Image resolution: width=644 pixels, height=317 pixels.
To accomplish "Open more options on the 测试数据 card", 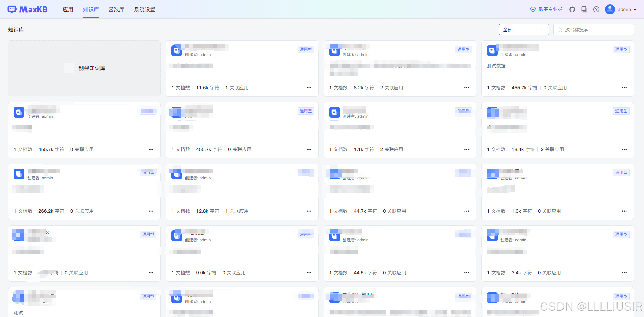I will tap(624, 88).
